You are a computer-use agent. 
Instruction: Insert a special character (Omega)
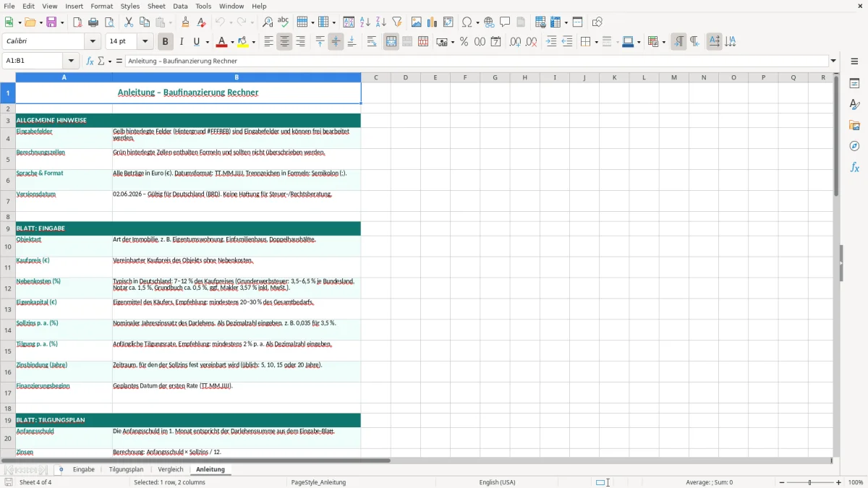467,22
